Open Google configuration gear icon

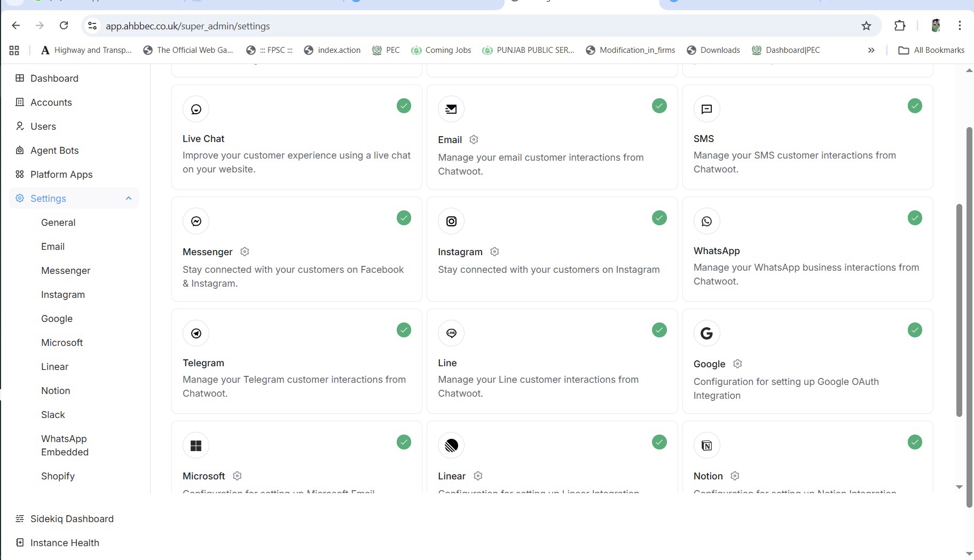(x=737, y=364)
